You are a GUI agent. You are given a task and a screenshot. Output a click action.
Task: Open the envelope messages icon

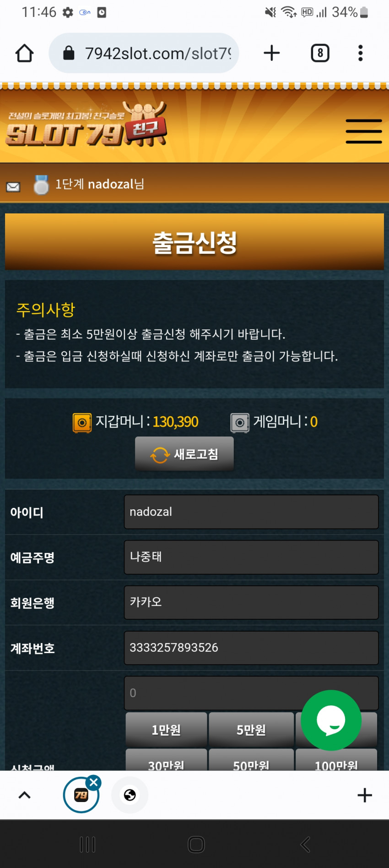13,186
